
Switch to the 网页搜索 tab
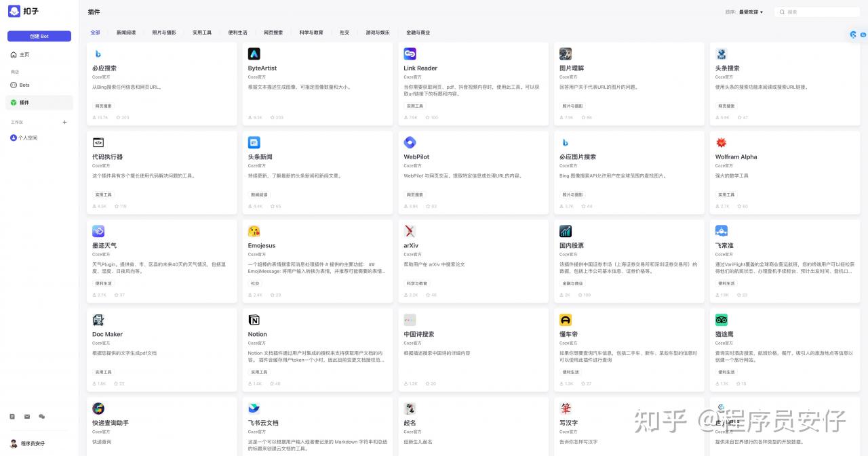[x=273, y=33]
